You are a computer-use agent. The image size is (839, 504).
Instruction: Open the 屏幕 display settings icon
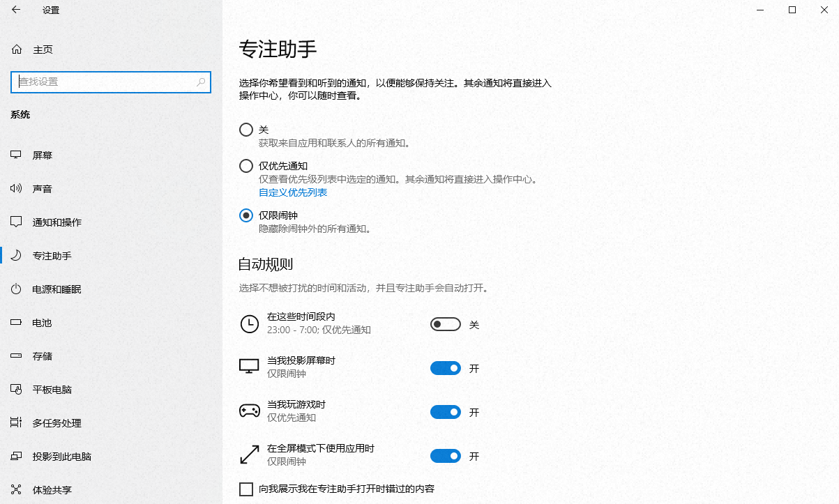coord(16,155)
